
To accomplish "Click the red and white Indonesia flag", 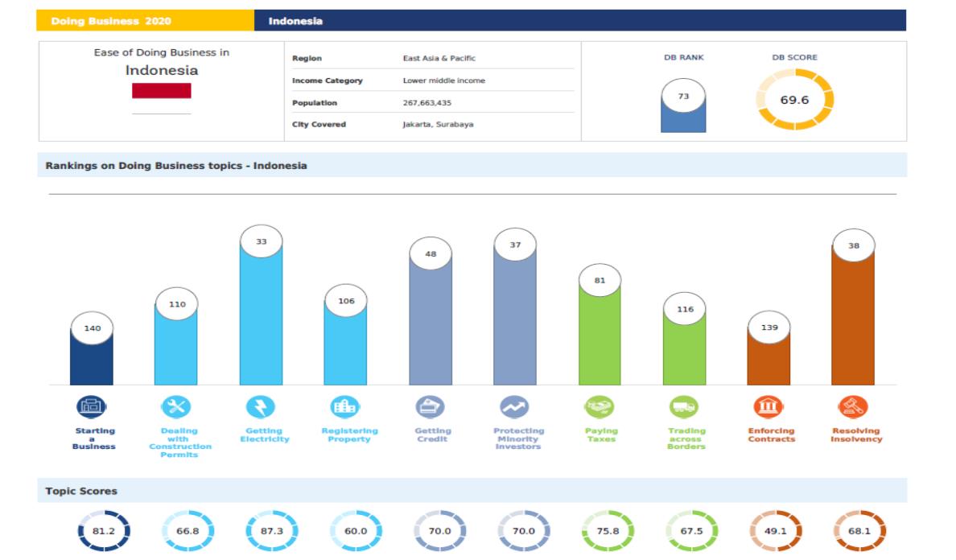I will coord(161,90).
